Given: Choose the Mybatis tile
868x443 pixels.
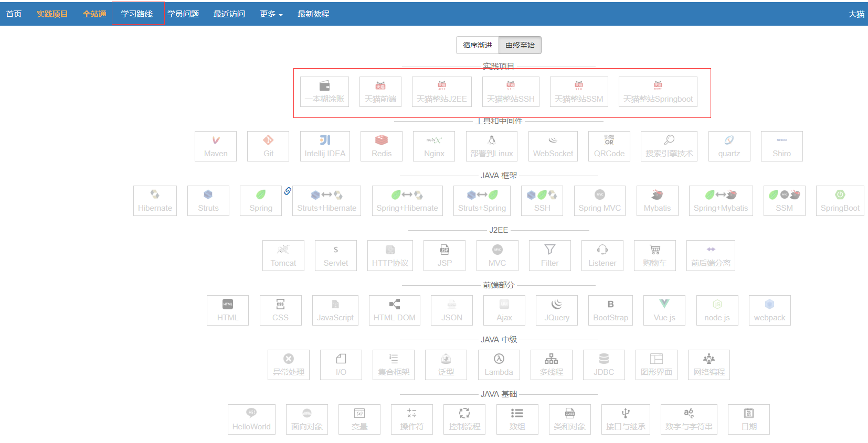Looking at the screenshot, I should tap(658, 201).
